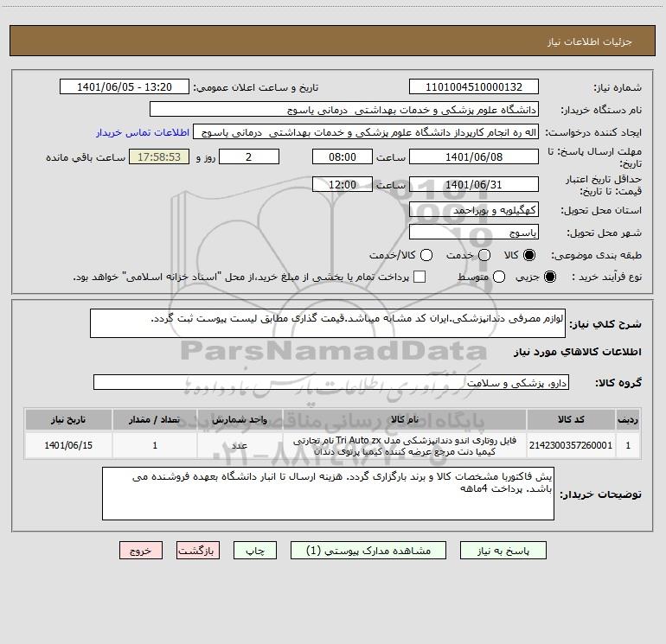Click the price validity time 12:00
Image resolution: width=666 pixels, height=644 pixels.
[343, 184]
